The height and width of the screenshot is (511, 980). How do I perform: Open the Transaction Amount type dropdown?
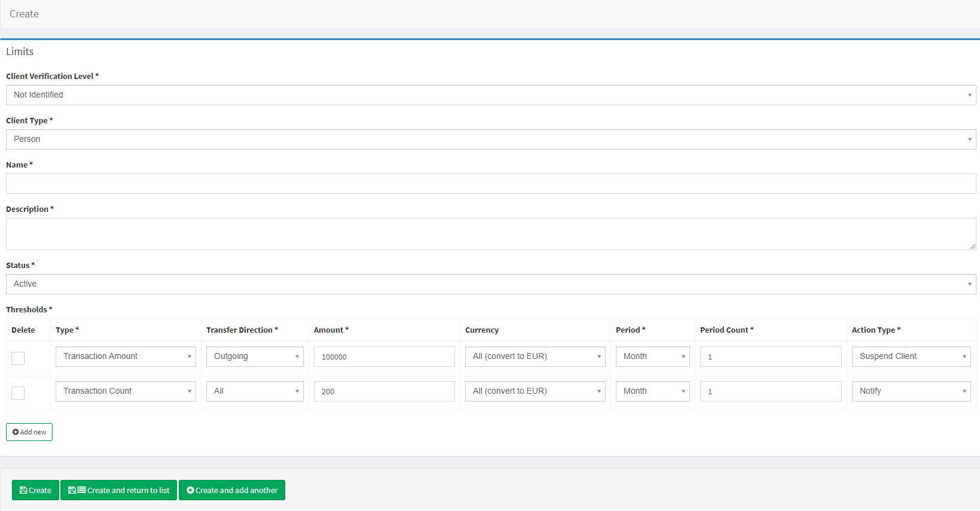click(x=126, y=357)
